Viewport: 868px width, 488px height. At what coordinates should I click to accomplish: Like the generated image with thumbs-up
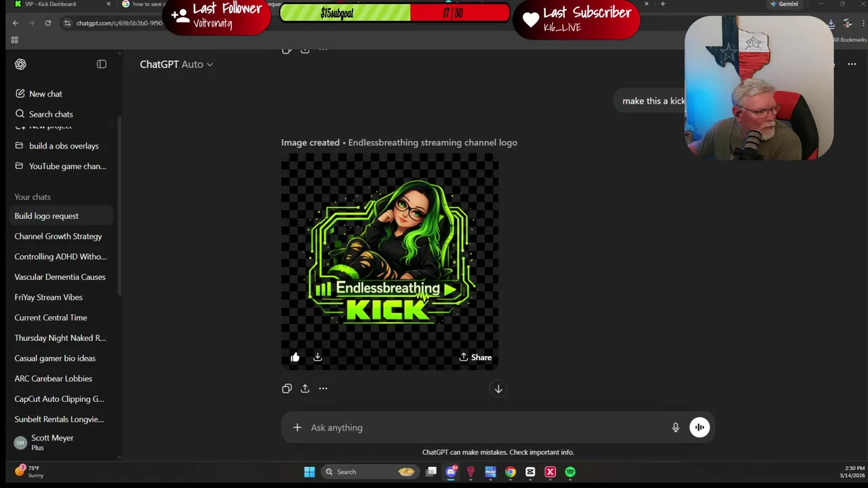(295, 357)
